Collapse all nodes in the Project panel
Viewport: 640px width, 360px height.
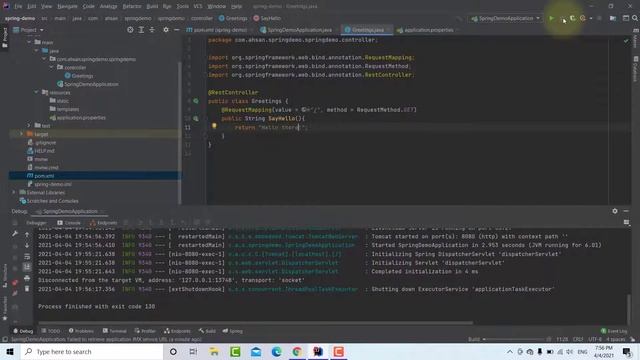point(152,30)
